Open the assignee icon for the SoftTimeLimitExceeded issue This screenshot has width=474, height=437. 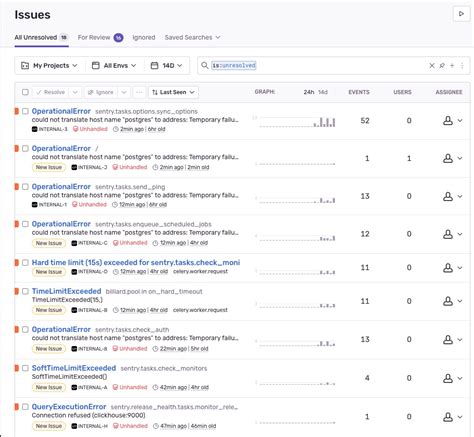pyautogui.click(x=448, y=378)
